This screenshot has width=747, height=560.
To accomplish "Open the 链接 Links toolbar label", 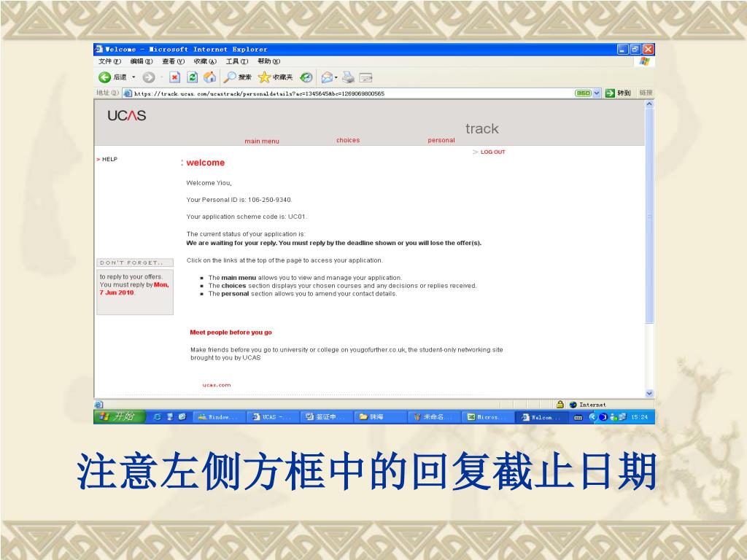I will [x=646, y=93].
